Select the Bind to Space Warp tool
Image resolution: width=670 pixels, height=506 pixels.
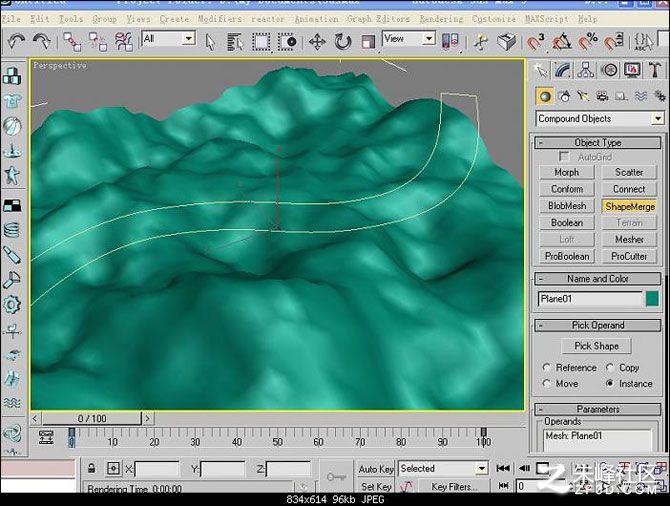click(123, 42)
